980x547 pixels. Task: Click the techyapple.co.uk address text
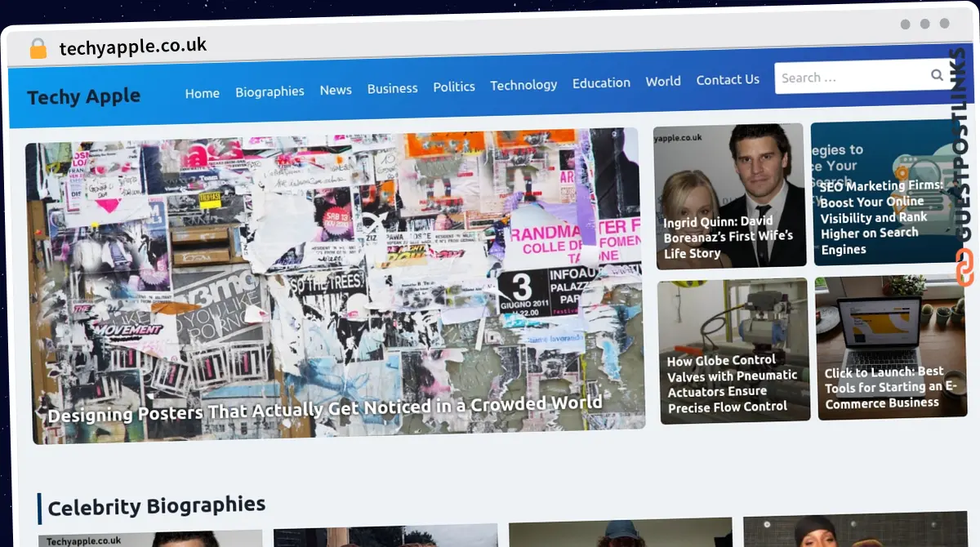point(133,47)
